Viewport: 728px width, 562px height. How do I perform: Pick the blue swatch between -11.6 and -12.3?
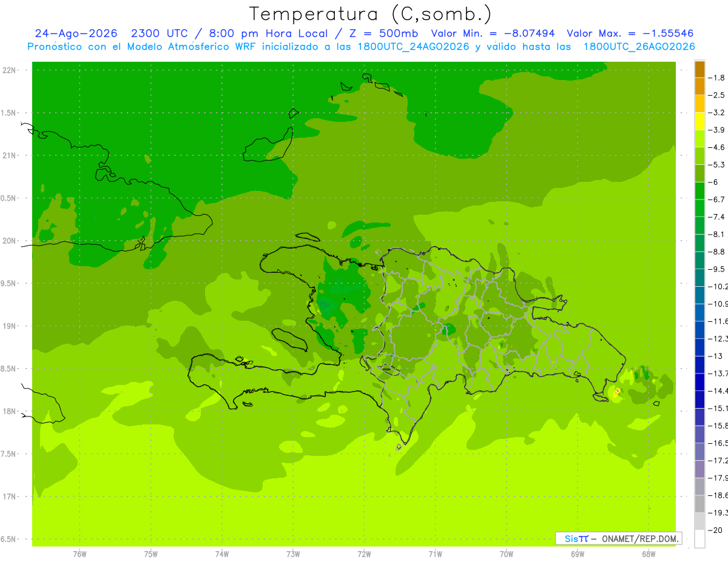[x=699, y=330]
